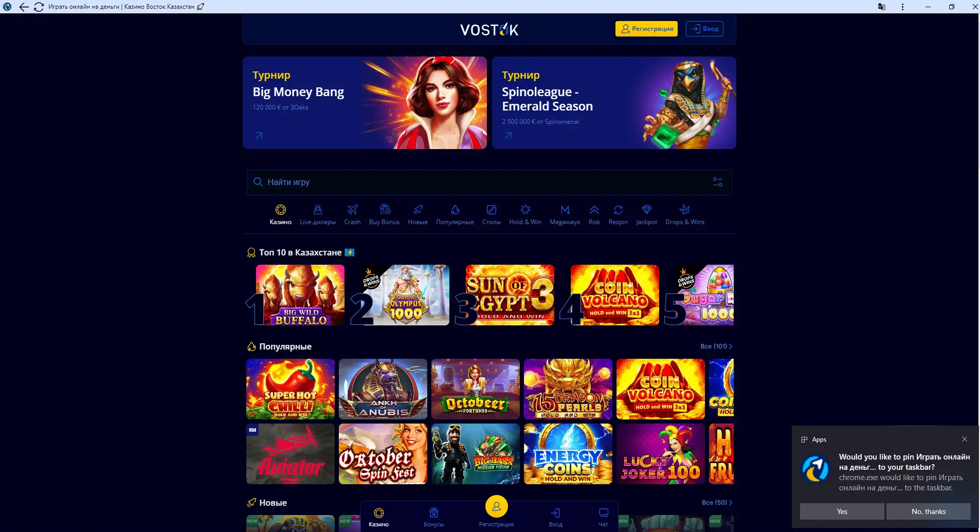
Task: Click the Вход login button in header
Action: [x=705, y=29]
